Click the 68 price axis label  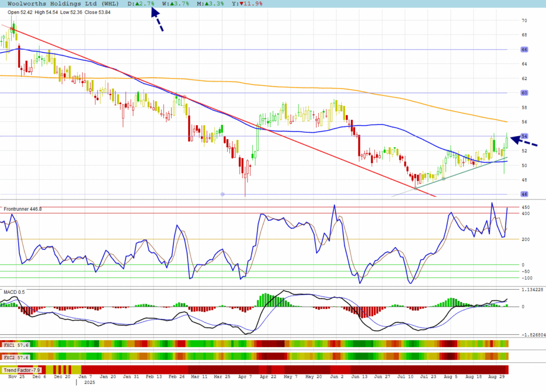click(524, 35)
